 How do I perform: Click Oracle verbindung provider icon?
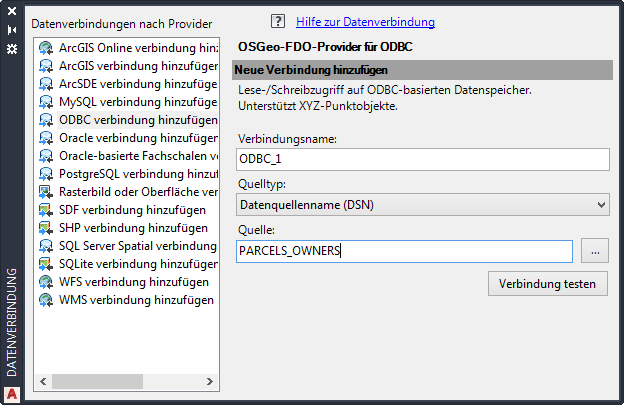(x=46, y=137)
